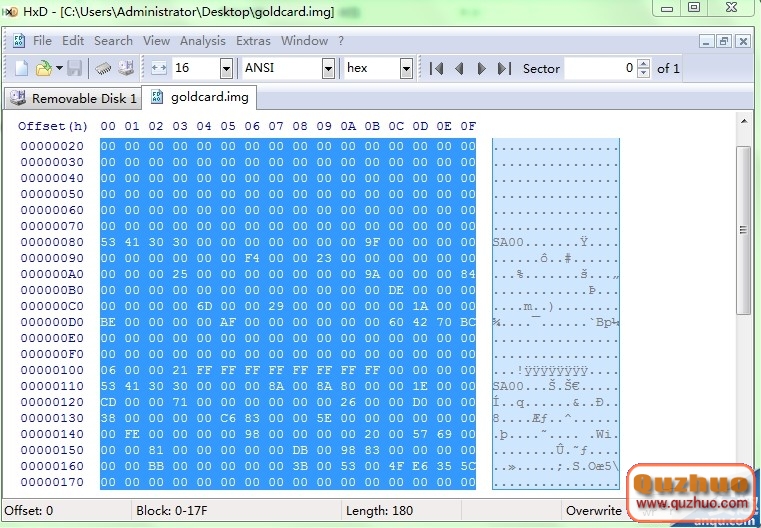Click decoded text SA00 in row 00000110
The image size is (761, 528).
click(508, 386)
